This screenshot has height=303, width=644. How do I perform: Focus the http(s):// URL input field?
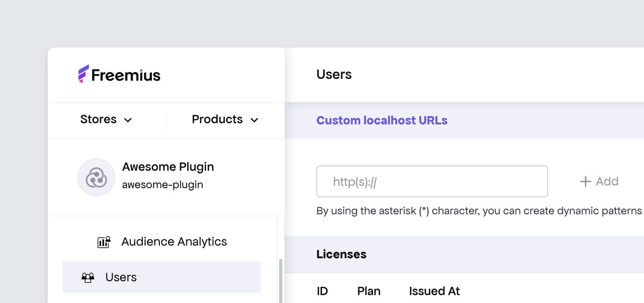tap(432, 181)
